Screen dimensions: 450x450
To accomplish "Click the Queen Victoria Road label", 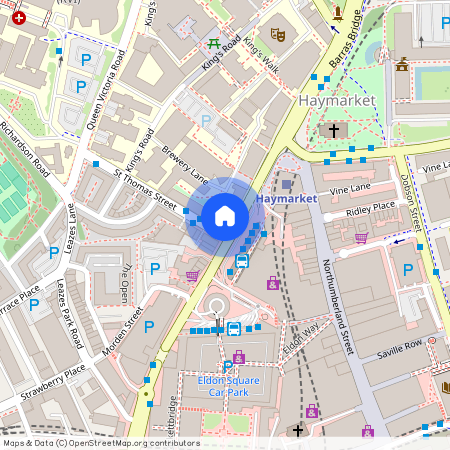I will point(106,90).
